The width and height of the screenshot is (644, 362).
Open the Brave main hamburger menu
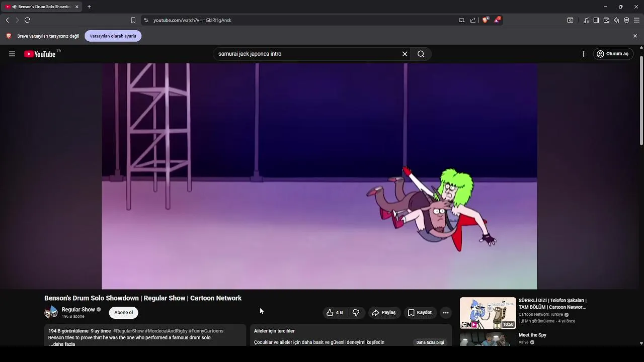(x=636, y=20)
